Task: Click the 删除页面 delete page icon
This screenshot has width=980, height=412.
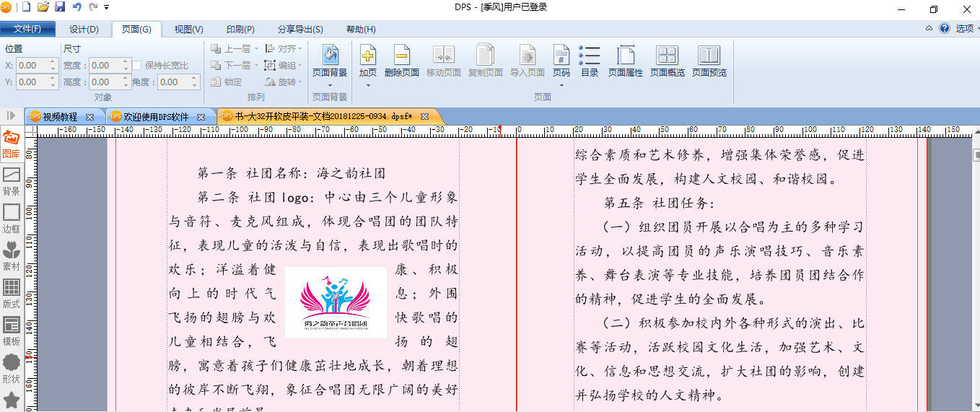Action: 402,55
